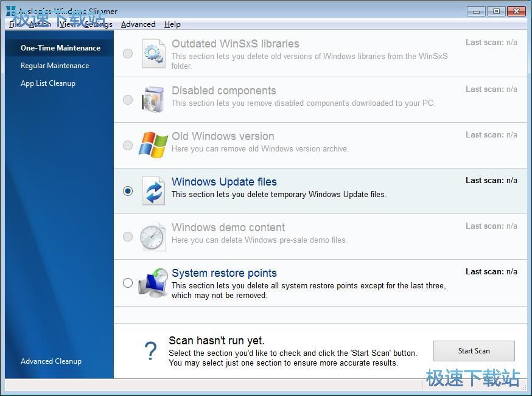Maximize the Windows Slimmer window
532x396 pixels.
pos(496,11)
